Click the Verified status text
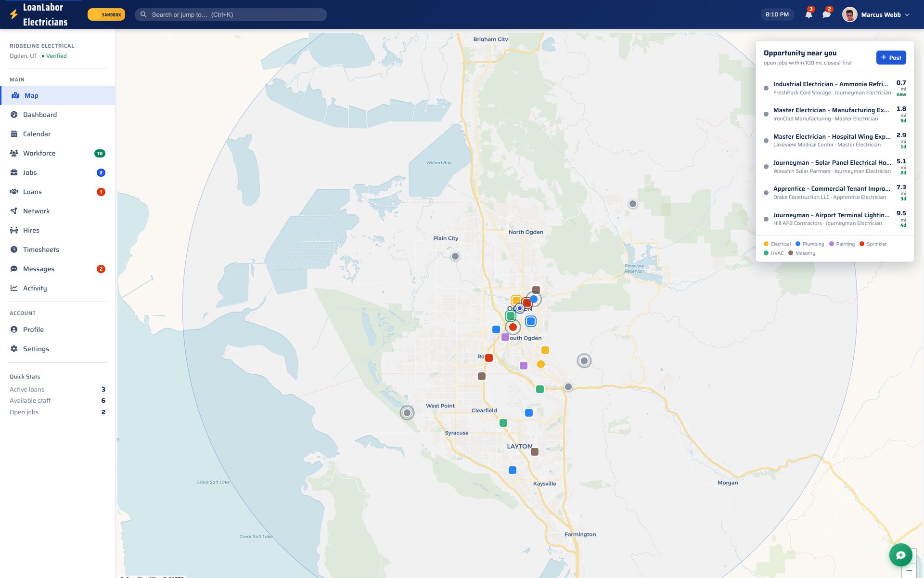924x578 pixels. point(56,56)
